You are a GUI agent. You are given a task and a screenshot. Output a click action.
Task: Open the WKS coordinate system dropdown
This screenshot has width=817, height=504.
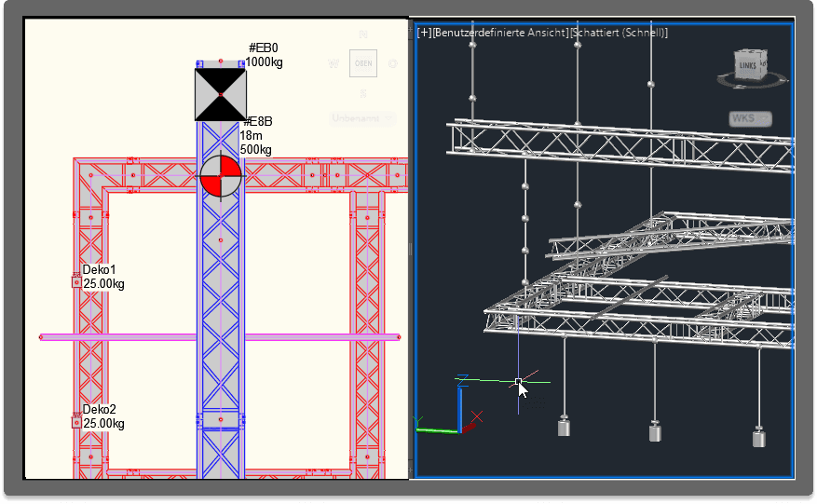click(x=750, y=118)
